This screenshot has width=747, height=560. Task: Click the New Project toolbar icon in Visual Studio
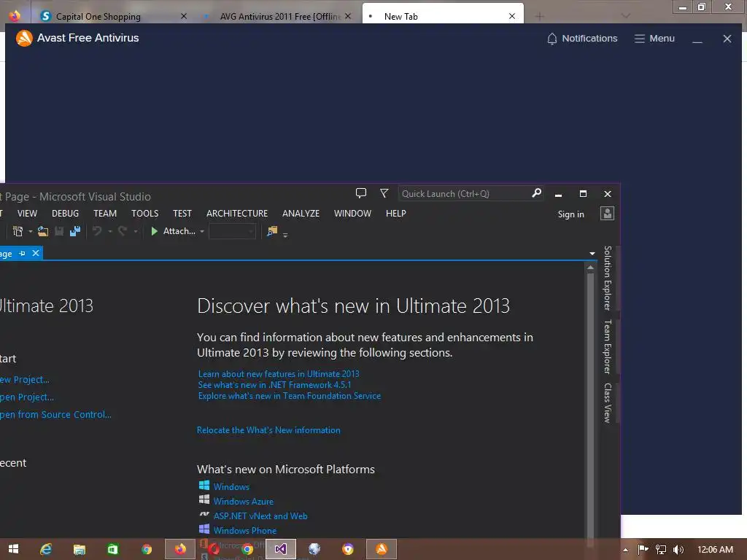(x=18, y=231)
